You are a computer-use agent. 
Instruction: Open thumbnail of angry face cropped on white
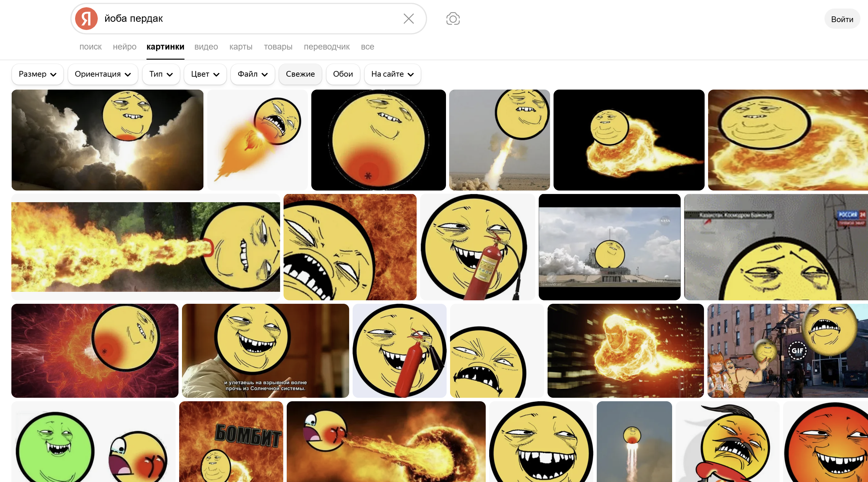tap(497, 350)
